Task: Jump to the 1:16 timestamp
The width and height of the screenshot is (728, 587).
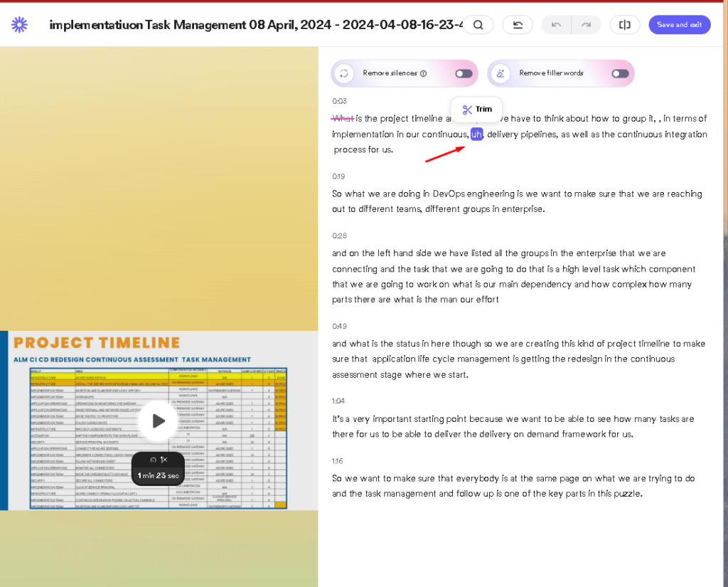Action: pyautogui.click(x=338, y=461)
